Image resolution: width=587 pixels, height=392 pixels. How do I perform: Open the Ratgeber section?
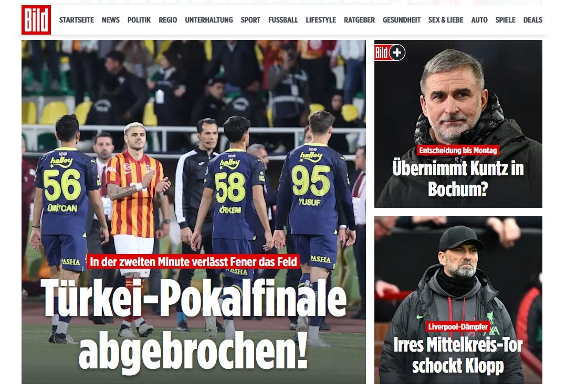coord(359,20)
